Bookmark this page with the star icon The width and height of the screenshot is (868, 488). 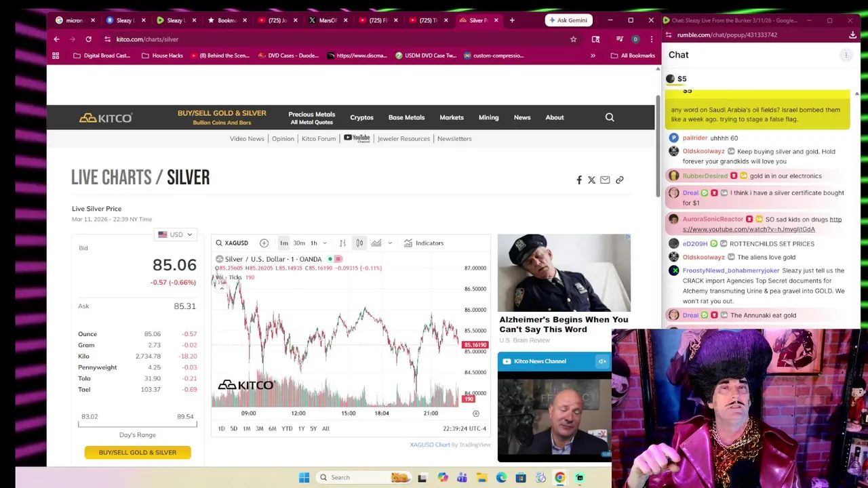573,39
